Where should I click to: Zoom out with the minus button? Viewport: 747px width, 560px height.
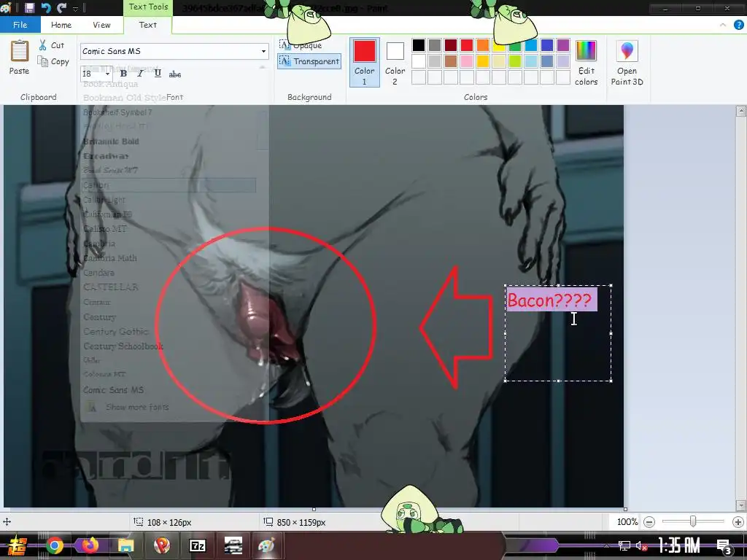pos(649,522)
